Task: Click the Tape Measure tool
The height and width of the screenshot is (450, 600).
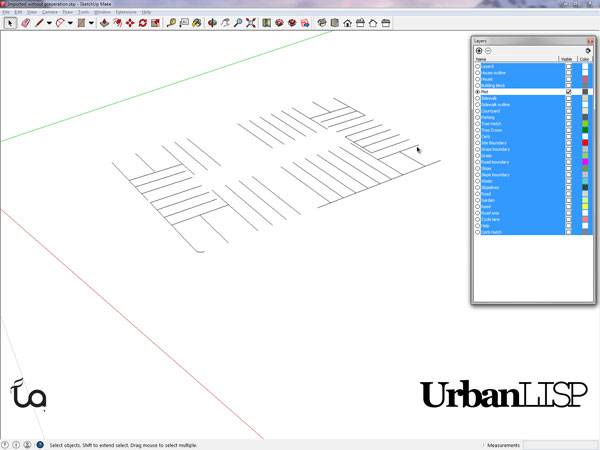Action: [169, 22]
